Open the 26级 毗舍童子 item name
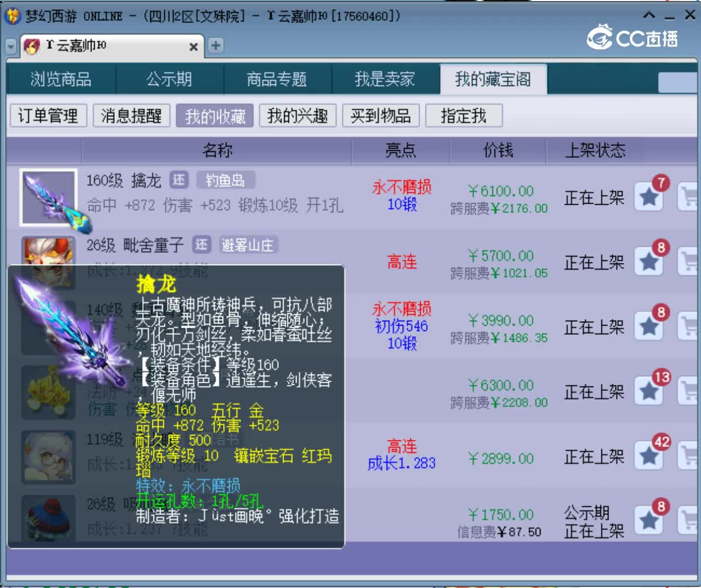The height and width of the screenshot is (588, 701). click(x=135, y=245)
